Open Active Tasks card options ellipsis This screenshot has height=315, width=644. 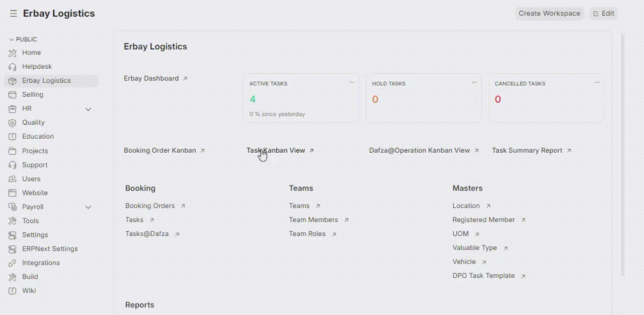(x=352, y=83)
